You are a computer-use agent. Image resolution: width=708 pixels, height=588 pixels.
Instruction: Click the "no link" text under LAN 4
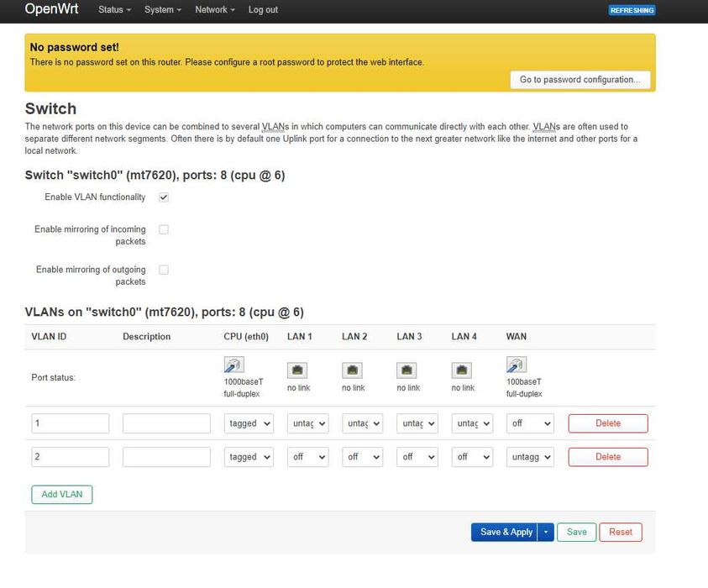[464, 388]
